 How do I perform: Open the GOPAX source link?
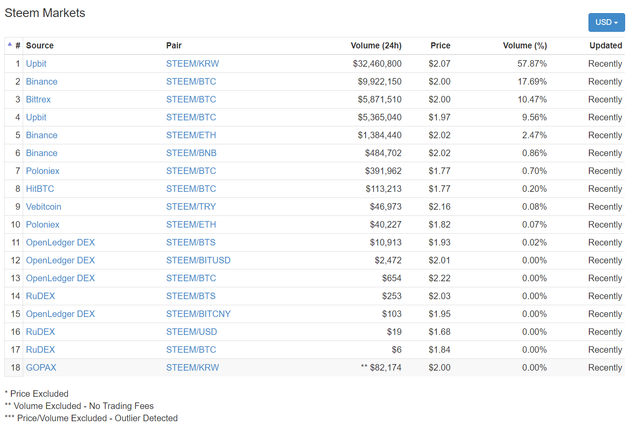click(41, 368)
